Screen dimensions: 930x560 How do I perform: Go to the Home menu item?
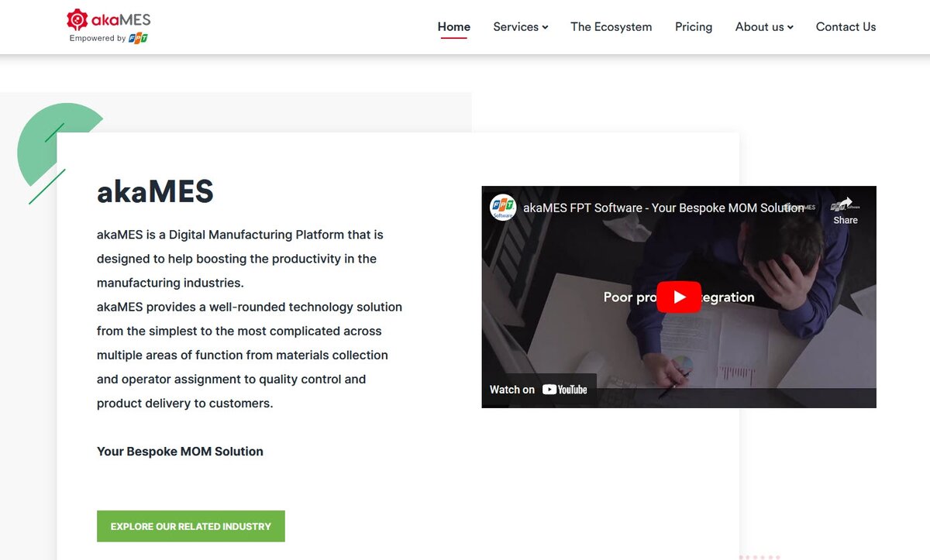click(x=454, y=26)
